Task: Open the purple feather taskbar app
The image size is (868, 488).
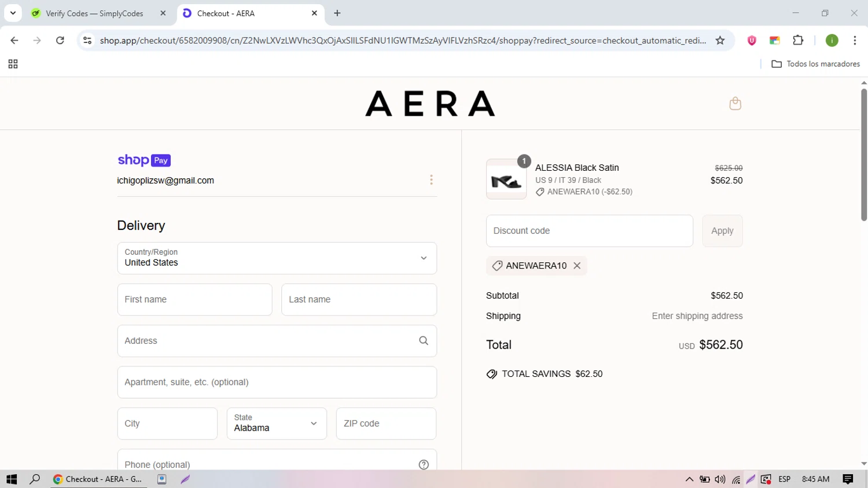Action: (185, 479)
